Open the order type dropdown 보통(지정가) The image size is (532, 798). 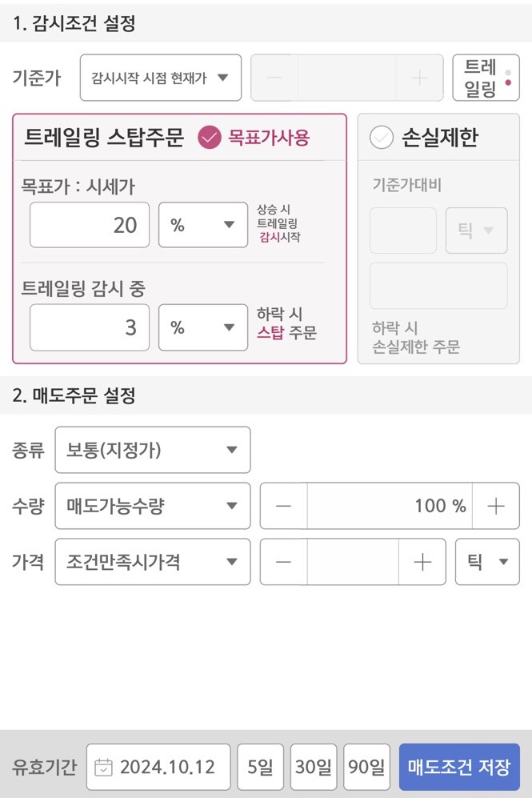coord(152,450)
